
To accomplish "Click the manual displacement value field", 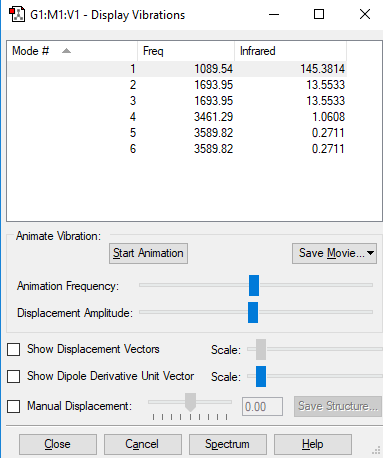I will coord(262,406).
